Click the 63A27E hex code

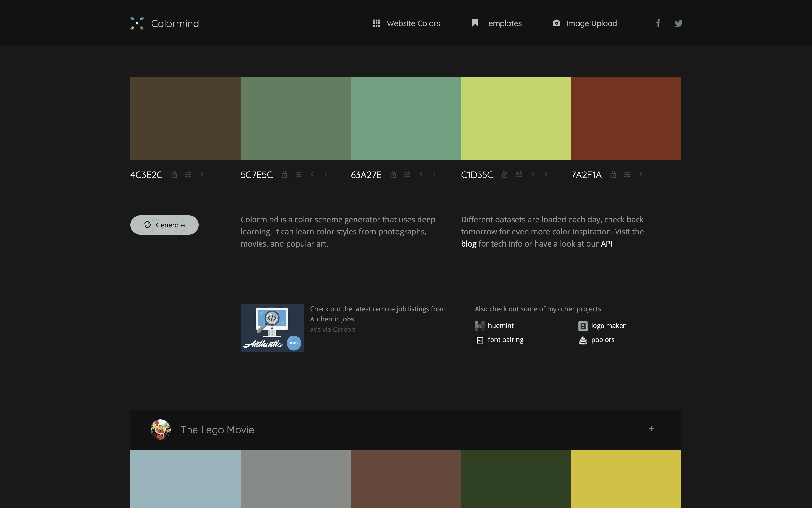366,175
